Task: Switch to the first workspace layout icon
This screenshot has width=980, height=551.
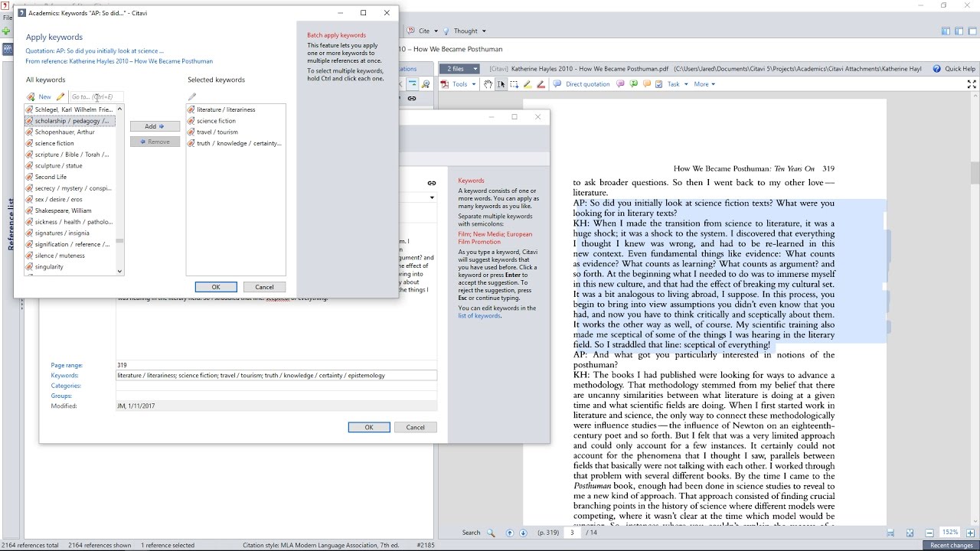Action: pyautogui.click(x=946, y=31)
